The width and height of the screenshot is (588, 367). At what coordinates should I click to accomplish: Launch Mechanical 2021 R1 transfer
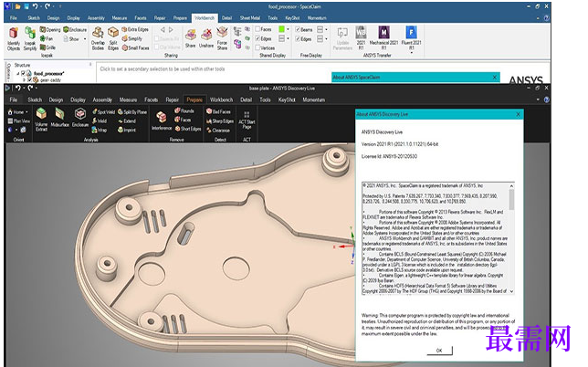click(x=383, y=38)
